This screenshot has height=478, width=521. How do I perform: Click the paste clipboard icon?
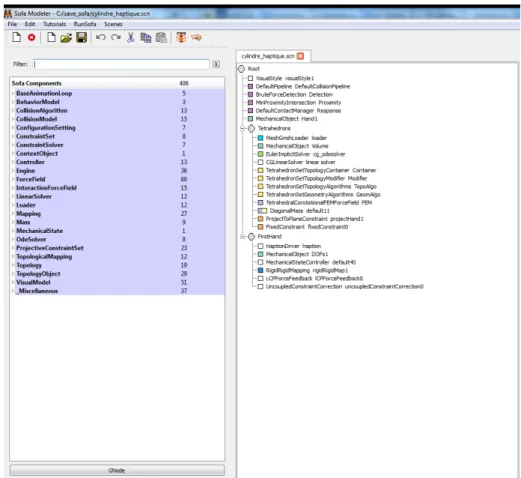(161, 38)
